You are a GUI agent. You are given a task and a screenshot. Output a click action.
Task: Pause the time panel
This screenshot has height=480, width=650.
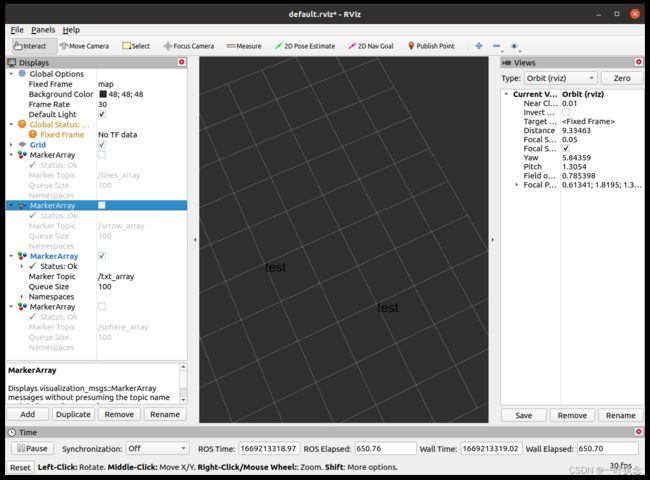point(32,448)
